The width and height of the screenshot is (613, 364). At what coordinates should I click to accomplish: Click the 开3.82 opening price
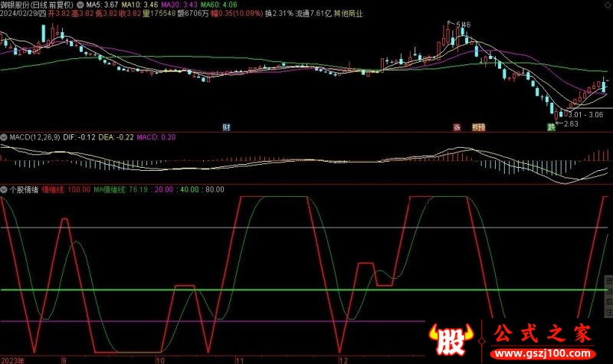[59, 14]
